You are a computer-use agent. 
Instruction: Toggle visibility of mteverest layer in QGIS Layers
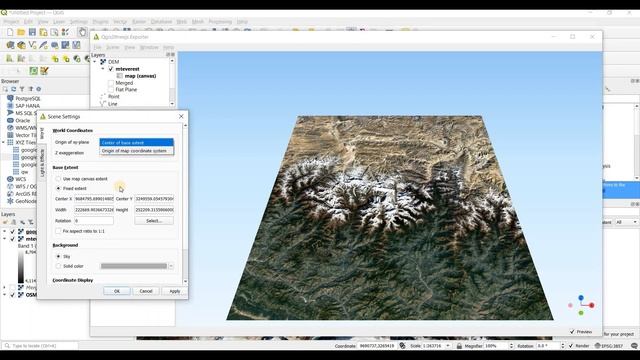[x=13, y=239]
